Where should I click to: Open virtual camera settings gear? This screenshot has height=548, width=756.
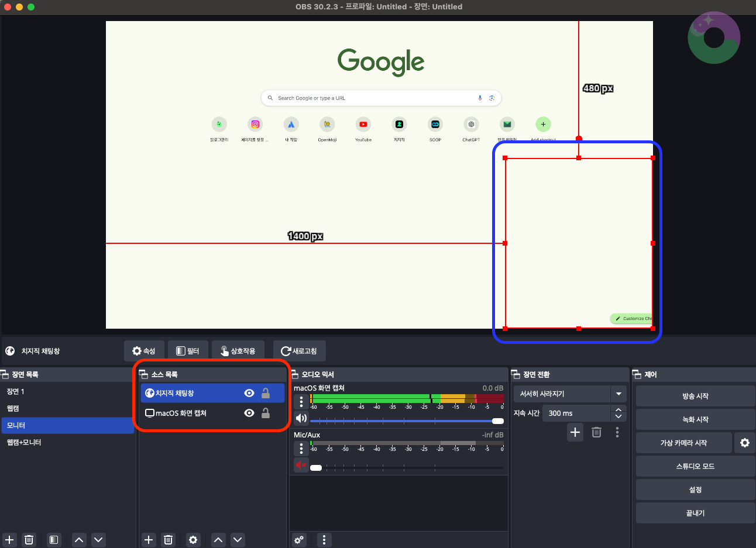click(x=744, y=443)
